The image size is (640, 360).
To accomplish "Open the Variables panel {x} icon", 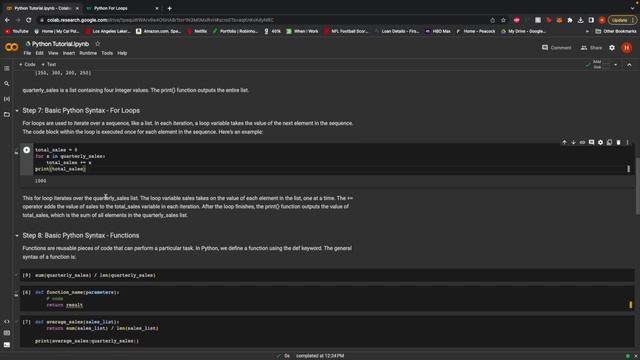I will (7, 99).
